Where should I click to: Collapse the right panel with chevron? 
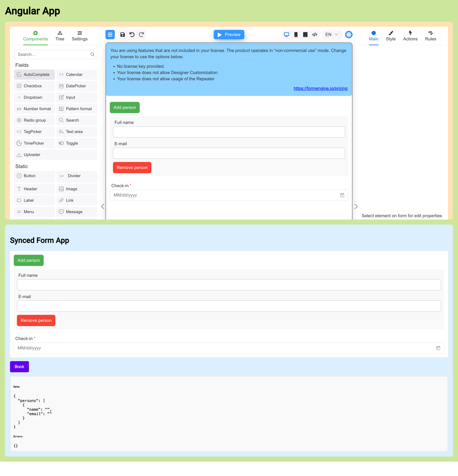point(356,206)
